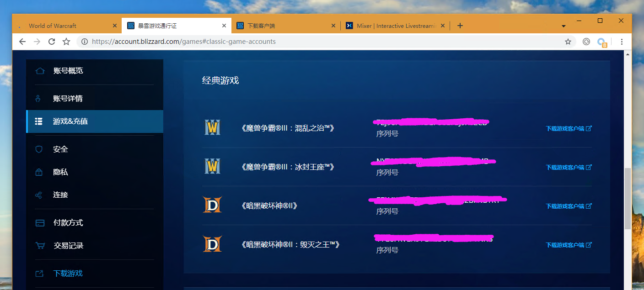Download client for 冰封王座
This screenshot has height=290, width=644.
pyautogui.click(x=569, y=168)
